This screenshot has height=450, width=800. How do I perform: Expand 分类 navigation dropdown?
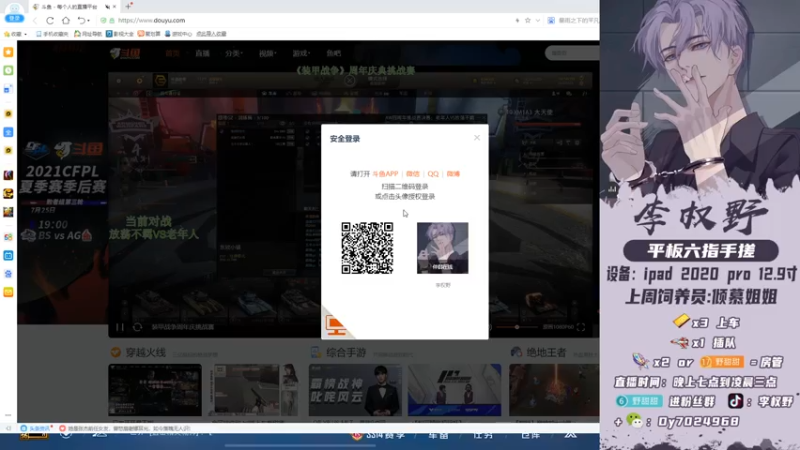pos(234,53)
